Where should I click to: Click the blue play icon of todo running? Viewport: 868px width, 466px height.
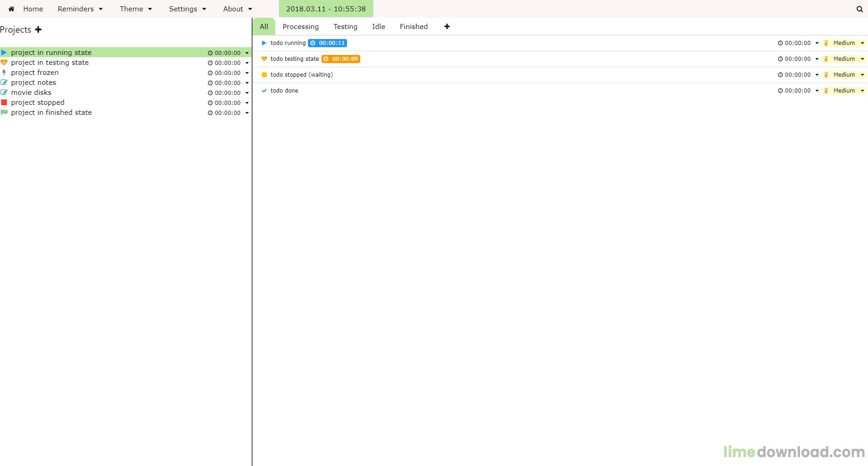click(x=264, y=43)
